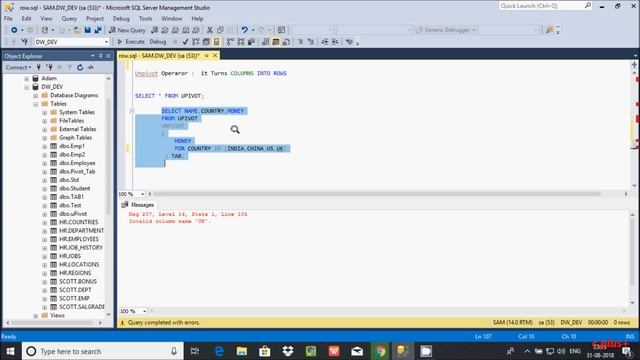Click the Copy icon in the toolbar
The width and height of the screenshot is (640, 360).
click(x=220, y=30)
